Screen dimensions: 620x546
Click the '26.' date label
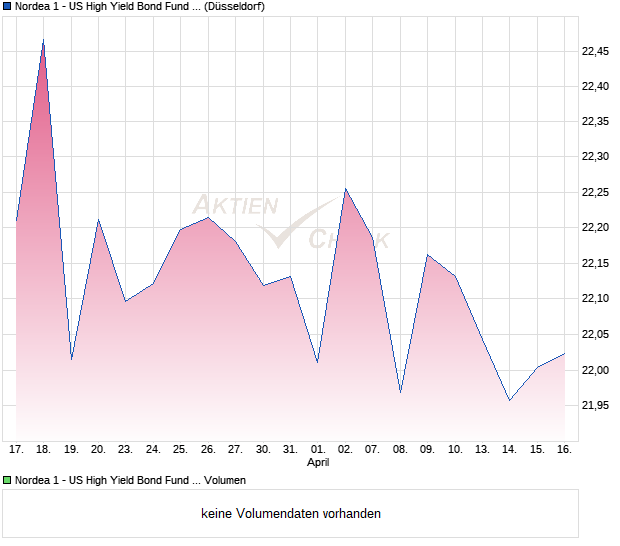pyautogui.click(x=208, y=450)
